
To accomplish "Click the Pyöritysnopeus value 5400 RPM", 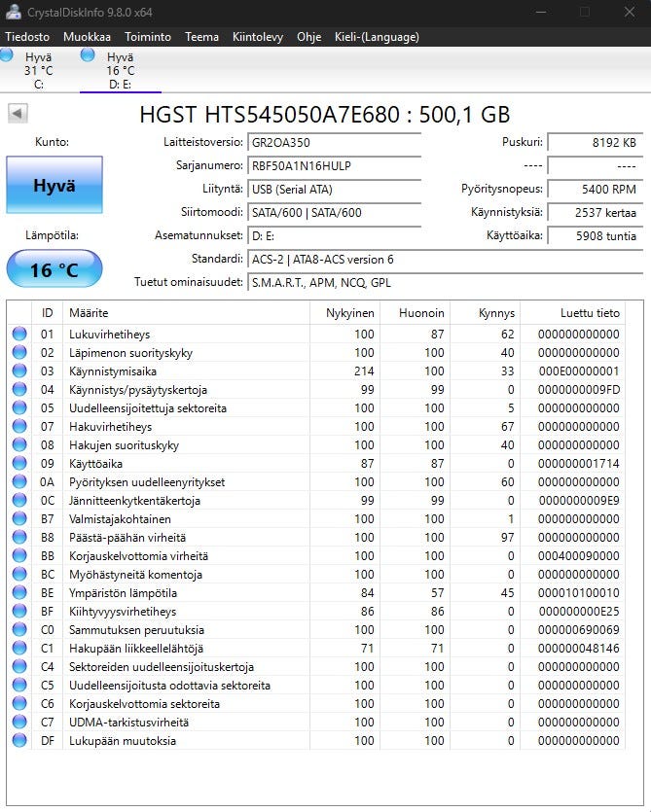I will tap(595, 189).
